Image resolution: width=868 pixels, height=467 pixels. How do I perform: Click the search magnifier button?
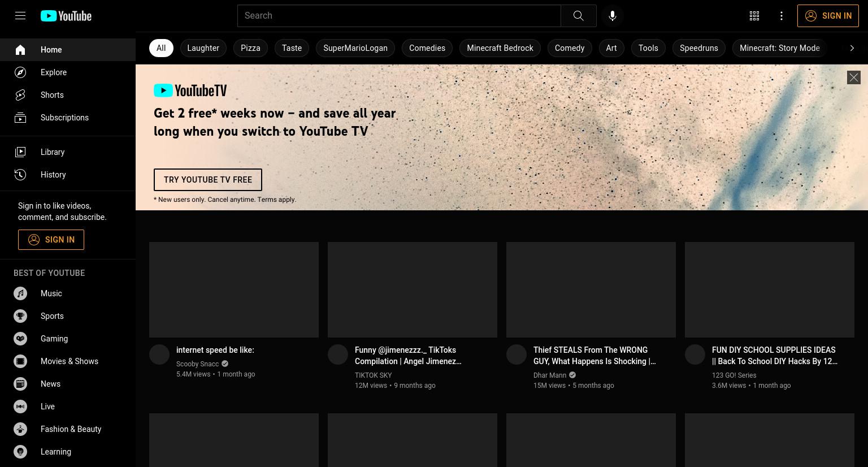pos(578,16)
